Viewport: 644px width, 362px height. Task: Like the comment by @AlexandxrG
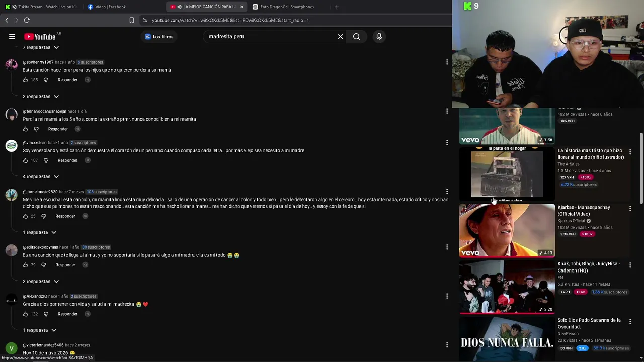tap(25, 314)
